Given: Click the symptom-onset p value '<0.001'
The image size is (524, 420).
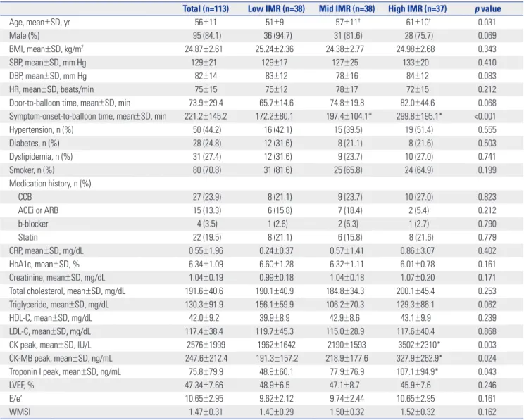Looking at the screenshot, I should coord(485,116).
